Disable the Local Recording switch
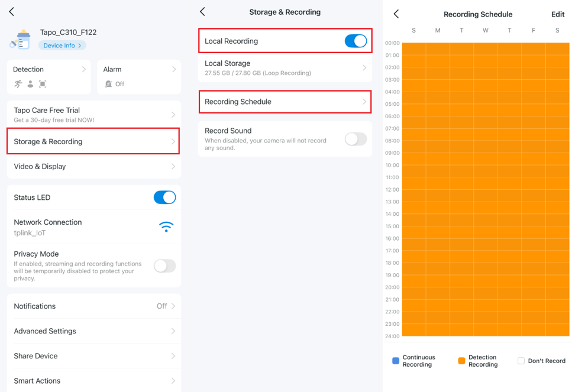572x392 pixels. click(x=356, y=41)
